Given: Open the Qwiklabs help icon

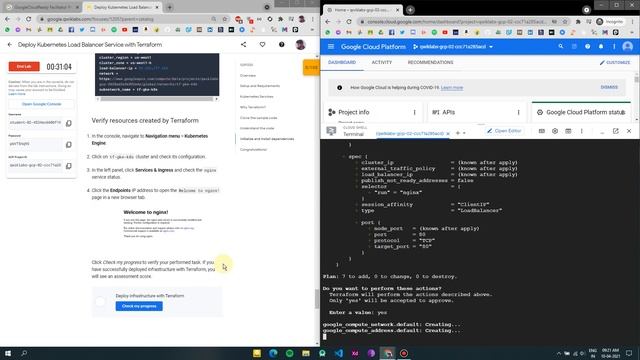Looking at the screenshot, I should point(282,44).
